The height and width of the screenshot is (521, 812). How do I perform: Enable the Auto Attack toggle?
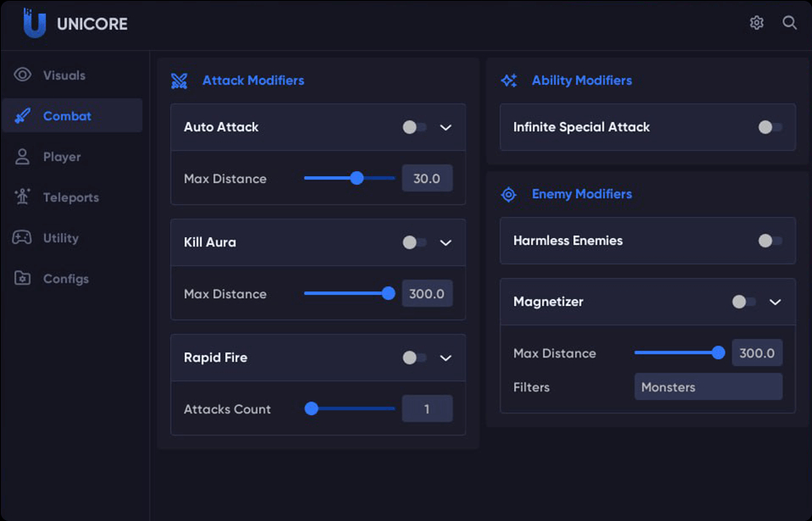pyautogui.click(x=413, y=126)
